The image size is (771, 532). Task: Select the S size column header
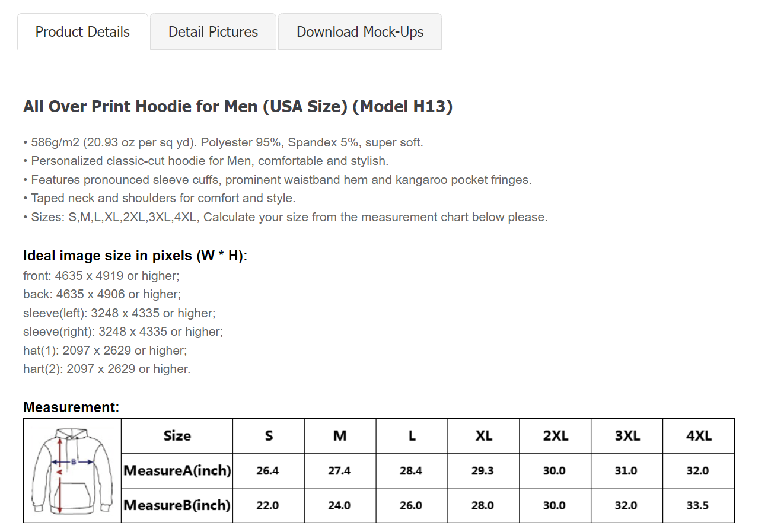coord(268,435)
